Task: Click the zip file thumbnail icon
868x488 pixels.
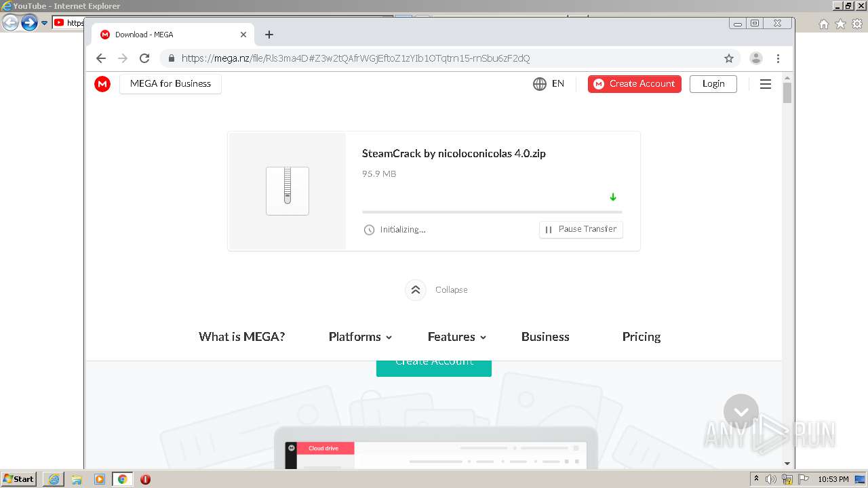Action: (x=288, y=191)
